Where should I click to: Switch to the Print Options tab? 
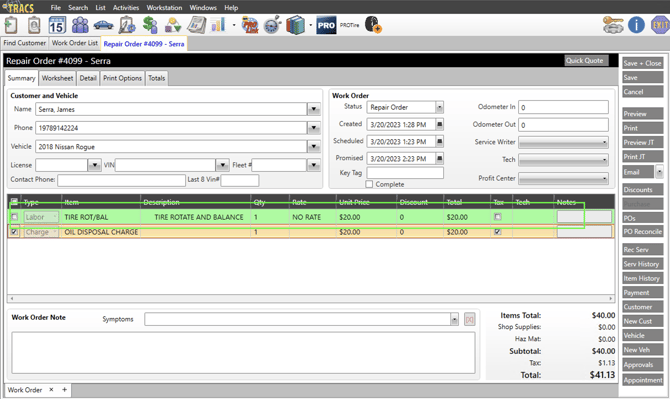[122, 78]
